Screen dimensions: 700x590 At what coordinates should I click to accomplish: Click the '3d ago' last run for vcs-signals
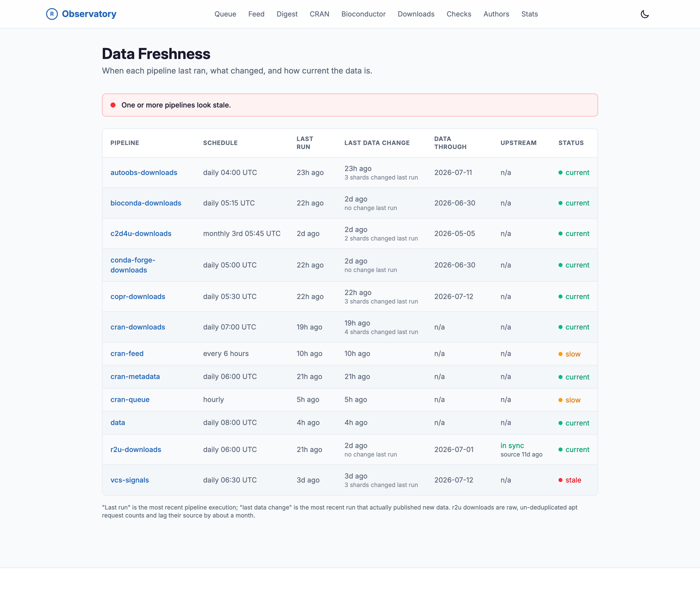click(x=308, y=480)
